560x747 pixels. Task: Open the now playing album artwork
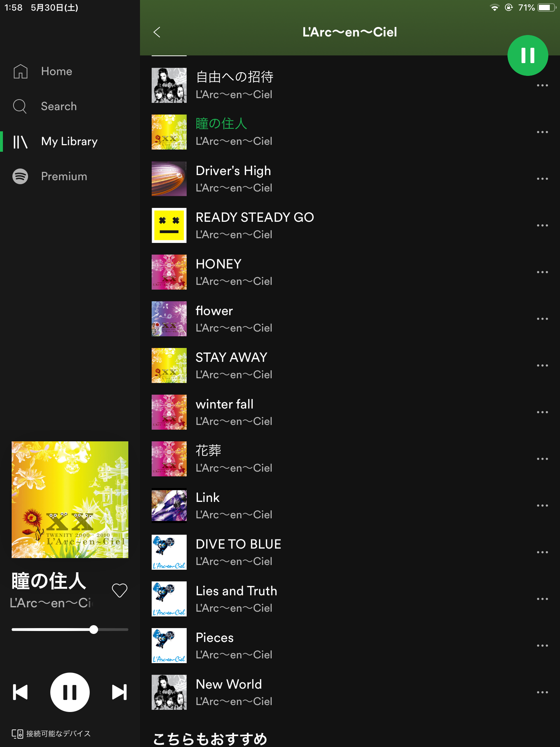(70, 499)
